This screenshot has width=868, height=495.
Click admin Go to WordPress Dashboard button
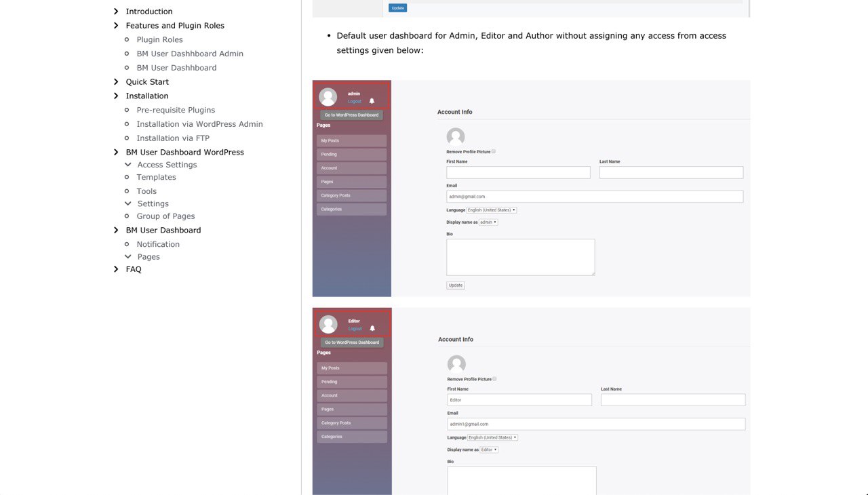tap(351, 115)
